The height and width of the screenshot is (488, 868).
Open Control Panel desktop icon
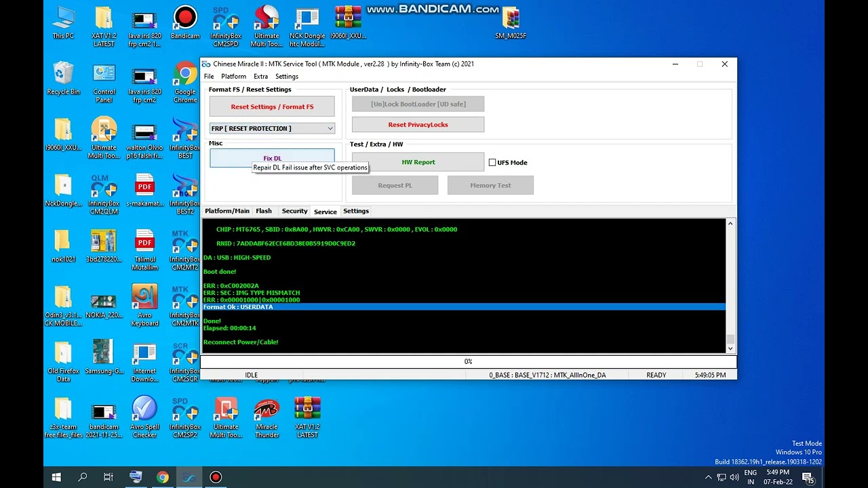pyautogui.click(x=104, y=82)
